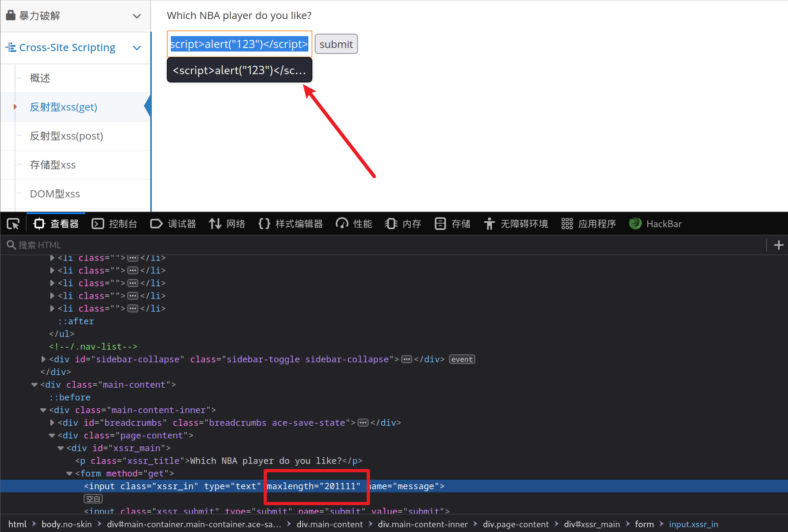The height and width of the screenshot is (532, 788).
Task: Toggle the Cross-Site Scripting menu chevron
Action: pyautogui.click(x=137, y=48)
